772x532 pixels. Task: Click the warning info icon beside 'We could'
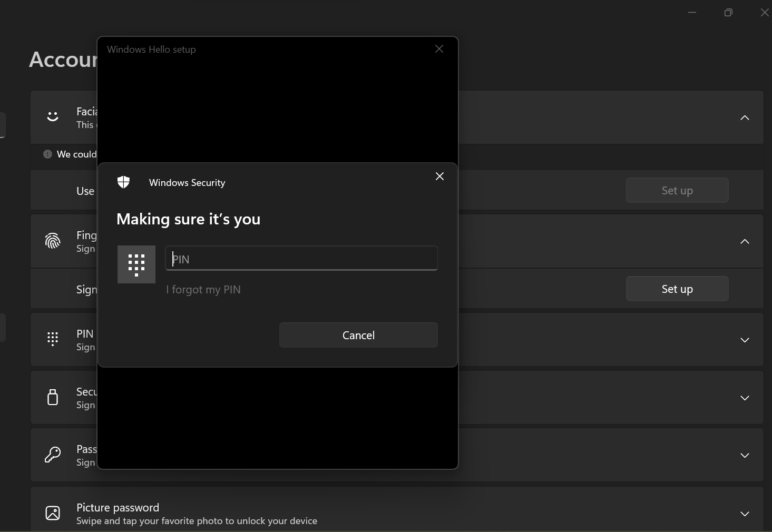(47, 154)
